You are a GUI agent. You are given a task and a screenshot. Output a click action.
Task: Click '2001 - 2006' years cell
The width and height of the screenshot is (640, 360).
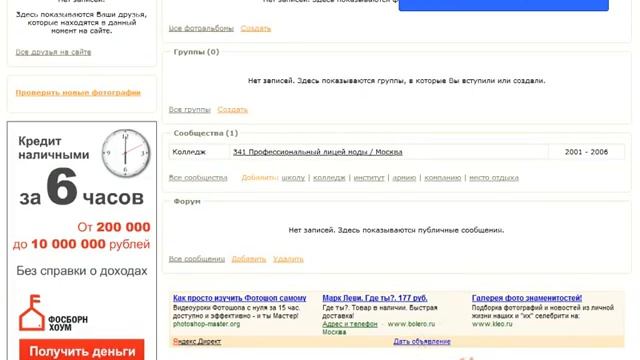(x=586, y=152)
